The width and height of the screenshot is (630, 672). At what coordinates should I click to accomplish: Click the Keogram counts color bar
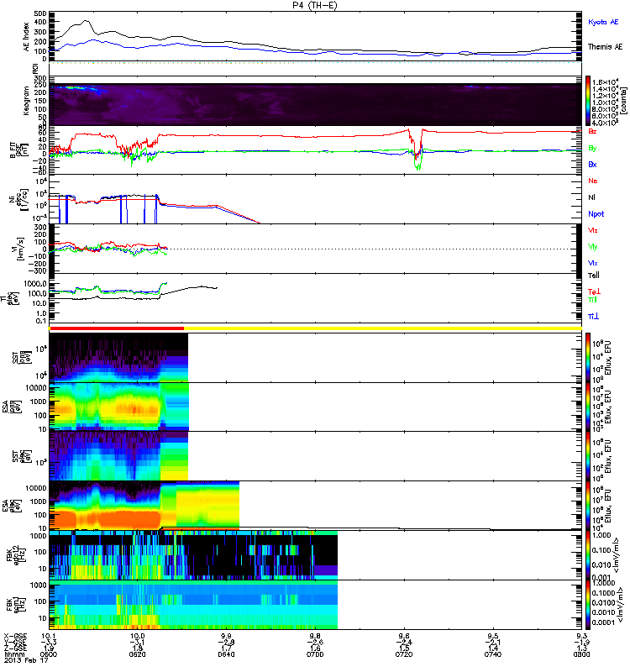(x=588, y=101)
